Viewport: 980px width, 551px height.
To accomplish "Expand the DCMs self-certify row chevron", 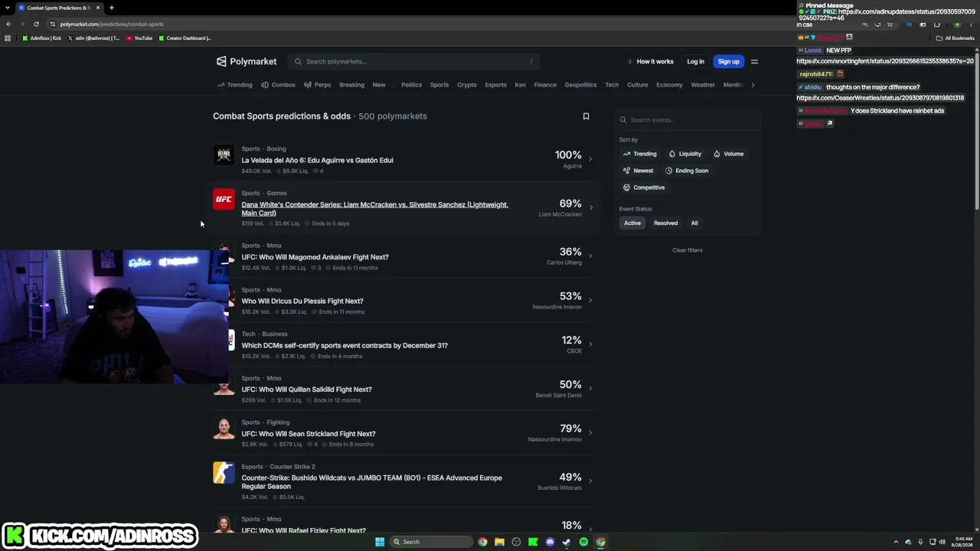I will click(x=590, y=344).
